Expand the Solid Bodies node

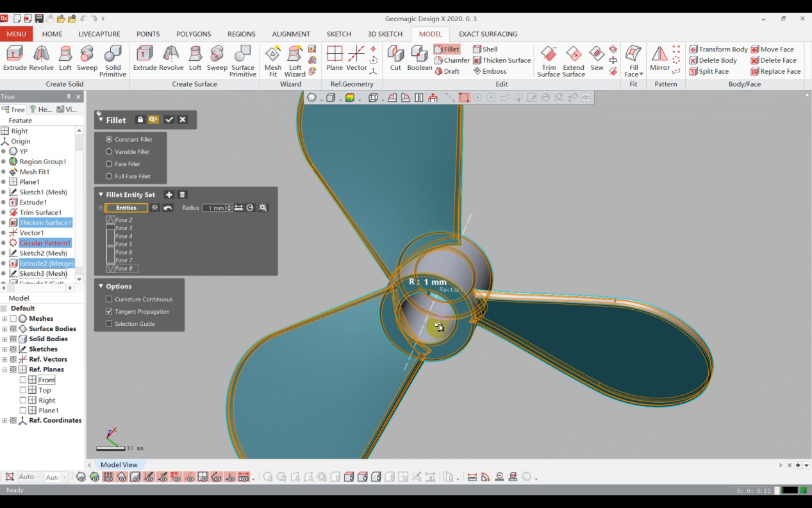pos(5,339)
